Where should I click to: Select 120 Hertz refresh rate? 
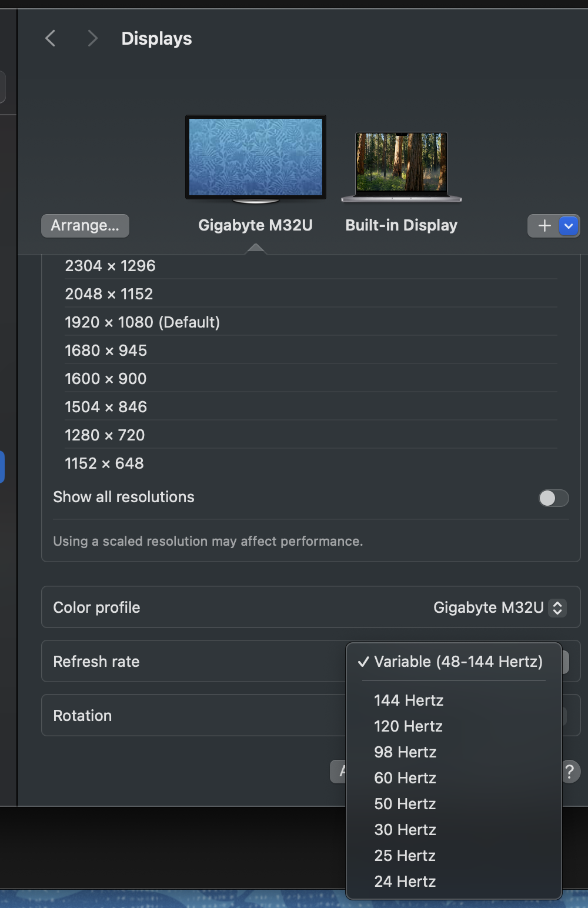tap(408, 726)
